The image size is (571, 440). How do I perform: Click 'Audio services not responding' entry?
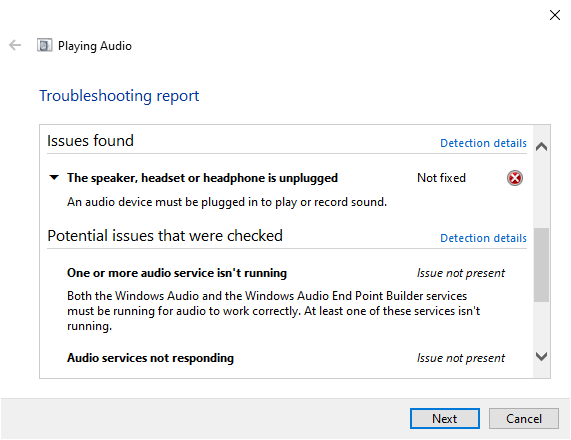click(x=150, y=358)
